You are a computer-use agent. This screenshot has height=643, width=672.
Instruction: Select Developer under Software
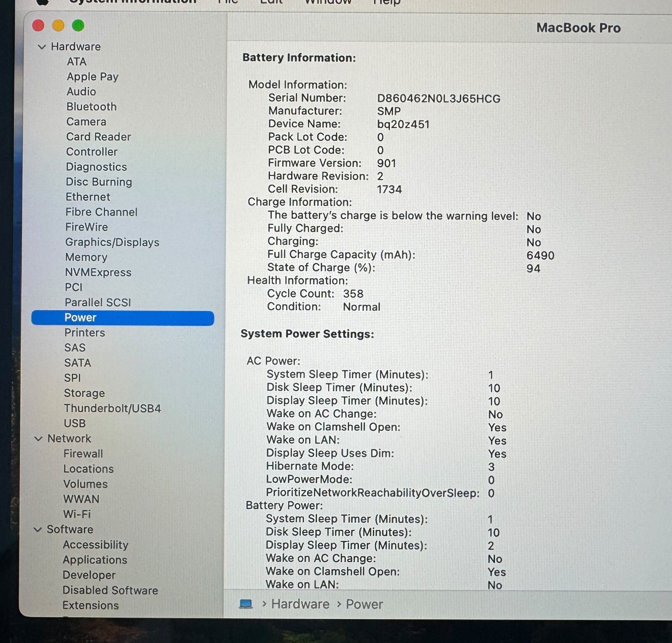pyautogui.click(x=89, y=575)
